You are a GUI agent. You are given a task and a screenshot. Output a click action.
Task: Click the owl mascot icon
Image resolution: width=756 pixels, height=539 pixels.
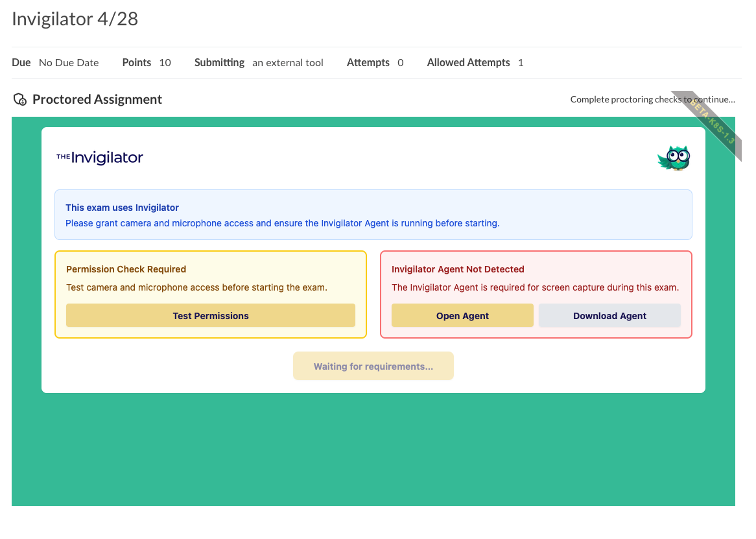pos(674,158)
